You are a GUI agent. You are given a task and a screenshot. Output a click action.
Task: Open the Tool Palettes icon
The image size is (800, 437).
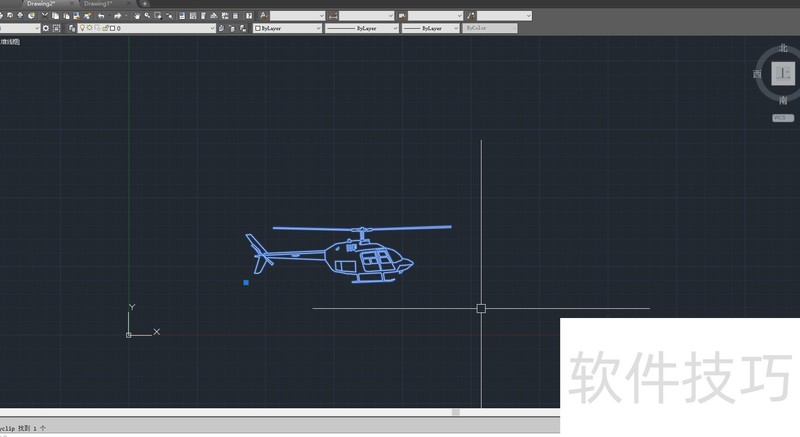[x=203, y=16]
